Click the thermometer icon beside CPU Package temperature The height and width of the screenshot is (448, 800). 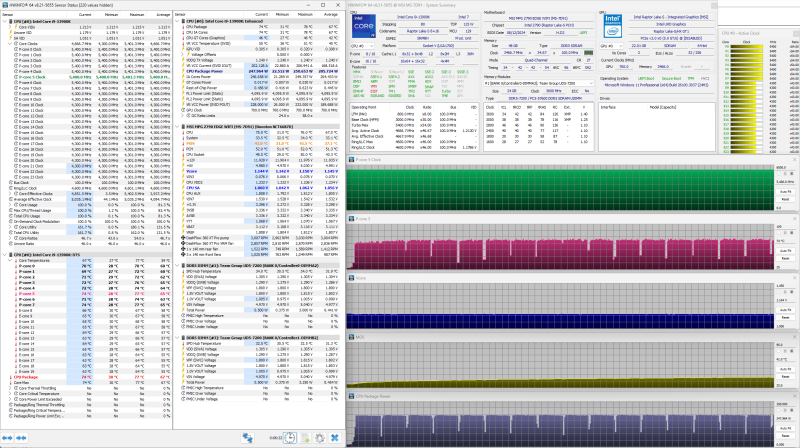(x=183, y=27)
